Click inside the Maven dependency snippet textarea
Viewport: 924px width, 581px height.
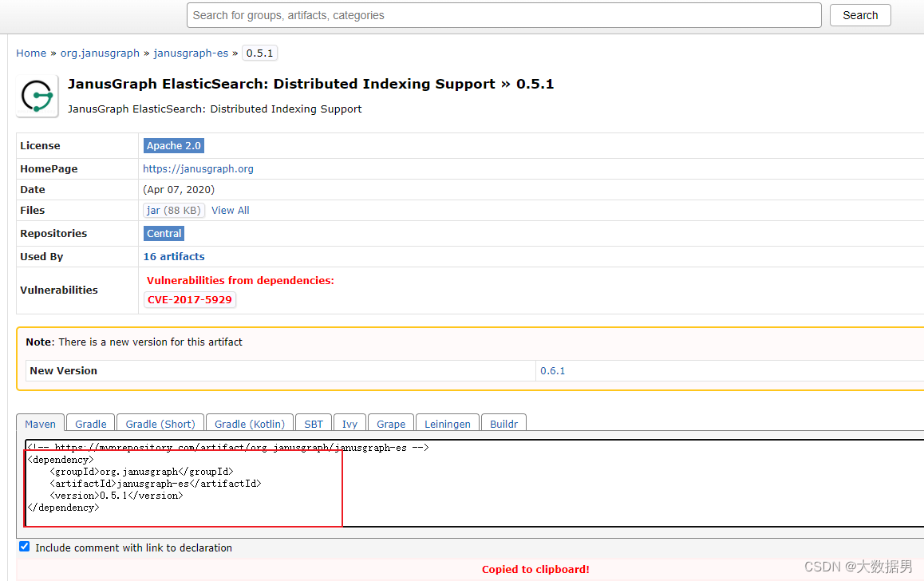coord(475,483)
